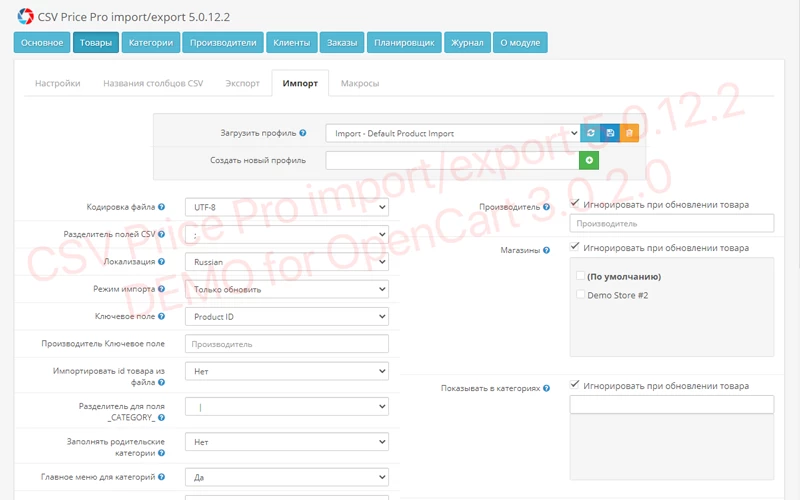Screen dimensions: 800x500
Task: Open the Товары section
Action: 96,42
